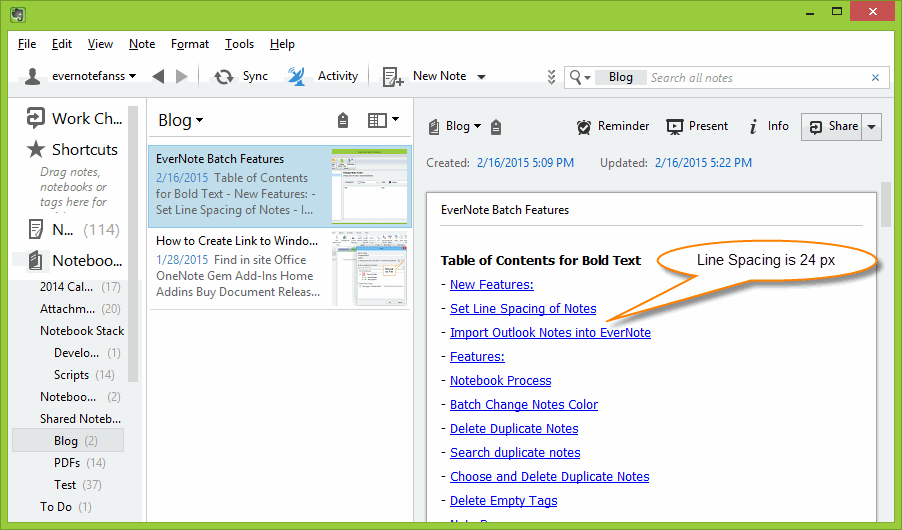Select the Attachm... notebook
This screenshot has width=902, height=530.
80,309
